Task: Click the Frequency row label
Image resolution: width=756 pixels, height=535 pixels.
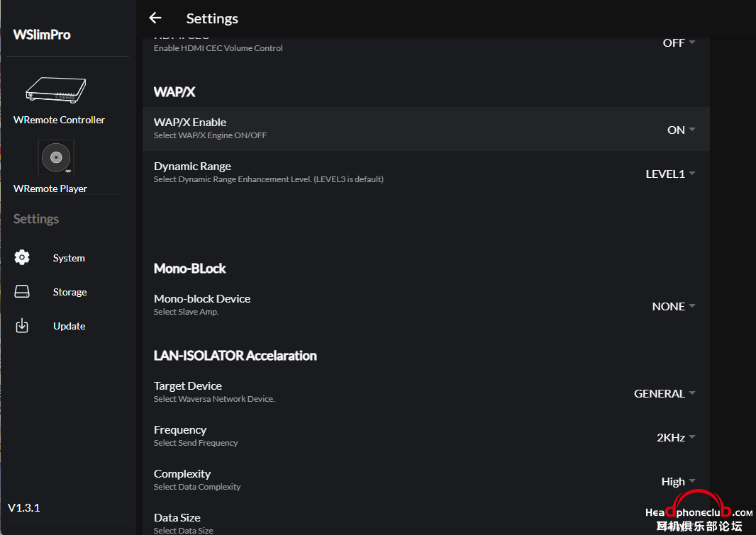Action: click(x=180, y=429)
